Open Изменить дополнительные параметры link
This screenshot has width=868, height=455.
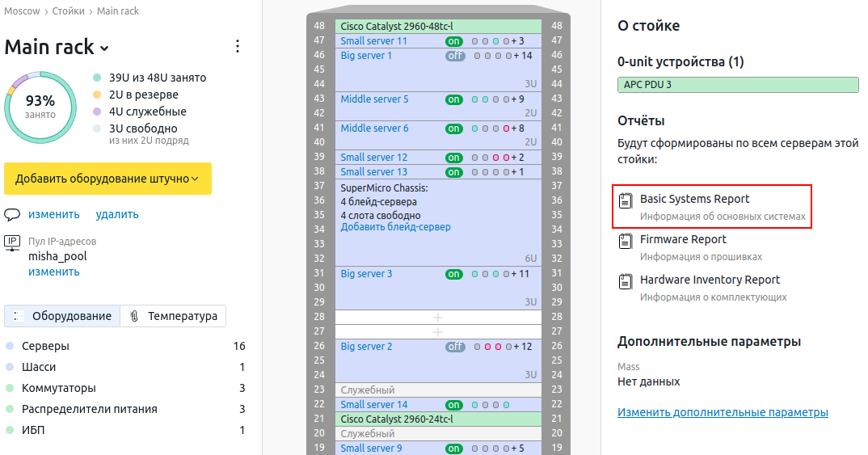click(723, 412)
